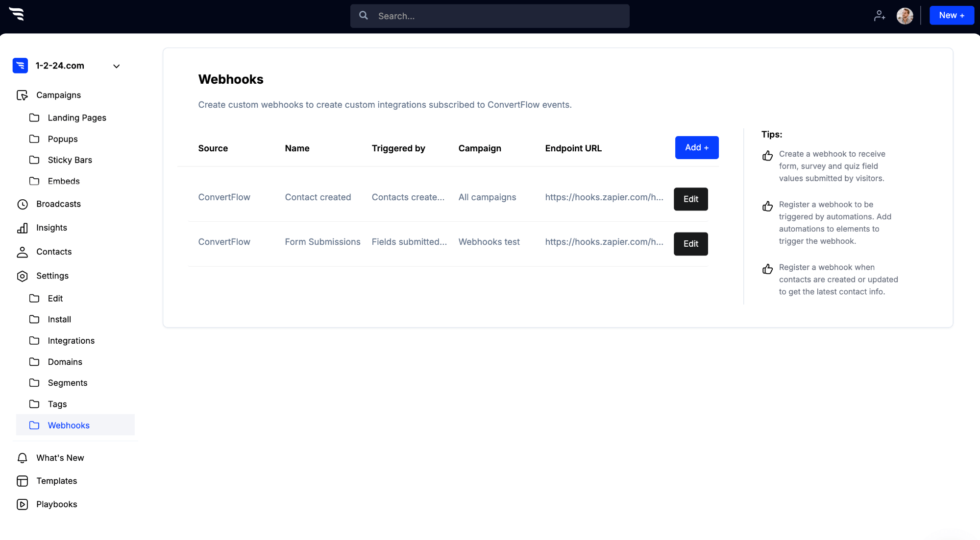980x540 pixels.
Task: Click the folder icon beside Edit in the sidebar
Action: pyautogui.click(x=34, y=298)
